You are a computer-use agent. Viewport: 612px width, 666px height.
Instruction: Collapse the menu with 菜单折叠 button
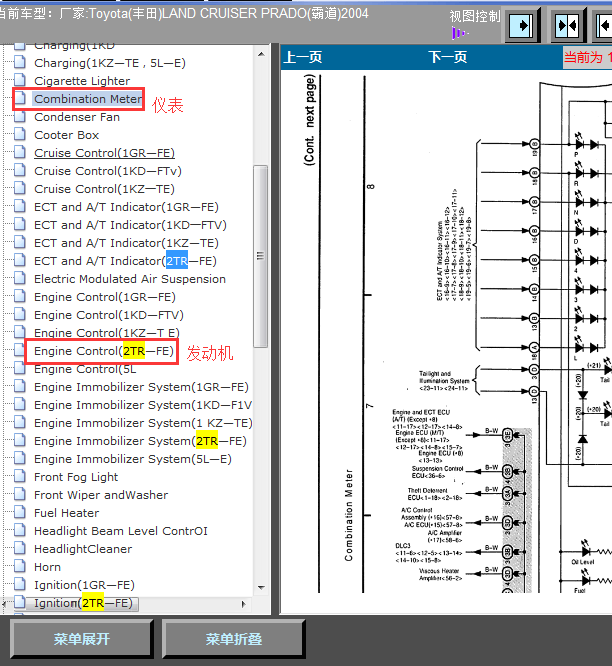coord(234,638)
